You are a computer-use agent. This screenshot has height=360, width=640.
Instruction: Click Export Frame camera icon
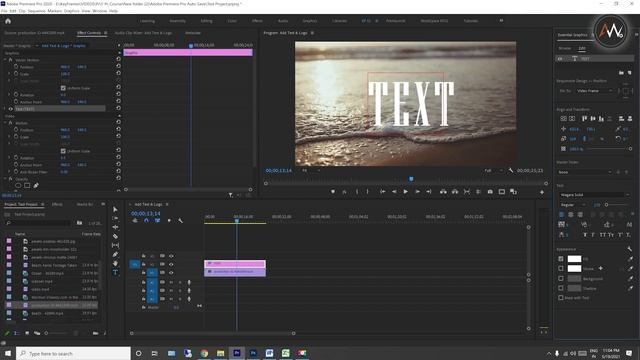[x=490, y=192]
